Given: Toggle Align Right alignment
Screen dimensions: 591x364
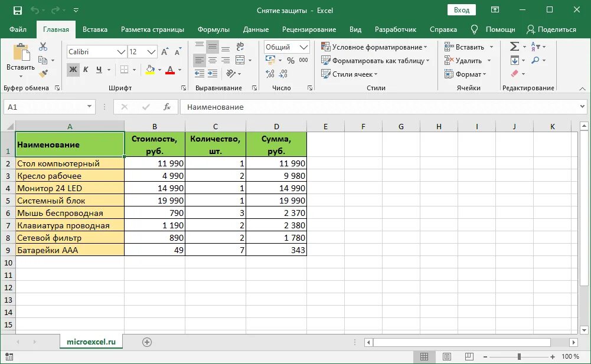Looking at the screenshot, I should pos(226,60).
